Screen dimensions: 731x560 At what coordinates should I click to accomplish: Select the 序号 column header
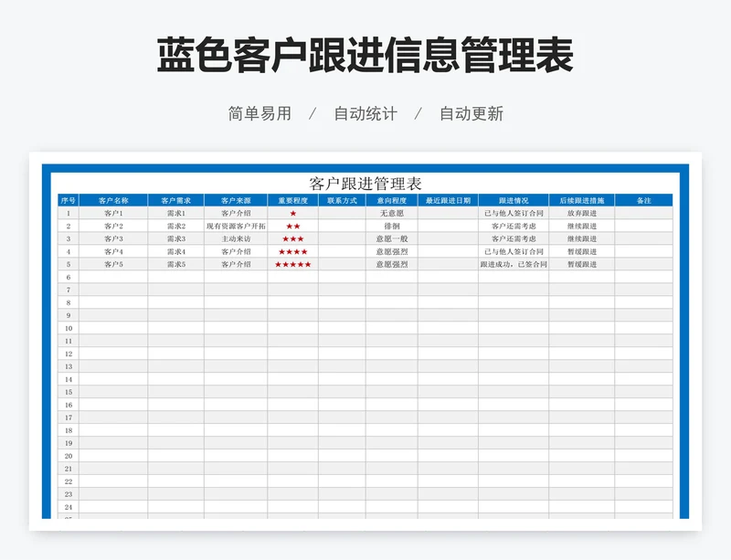click(68, 200)
